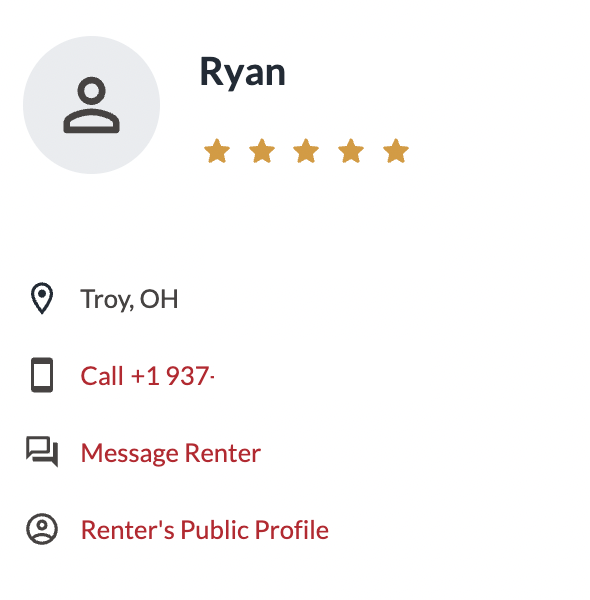
Task: Click the second gold rating star
Action: pos(262,151)
